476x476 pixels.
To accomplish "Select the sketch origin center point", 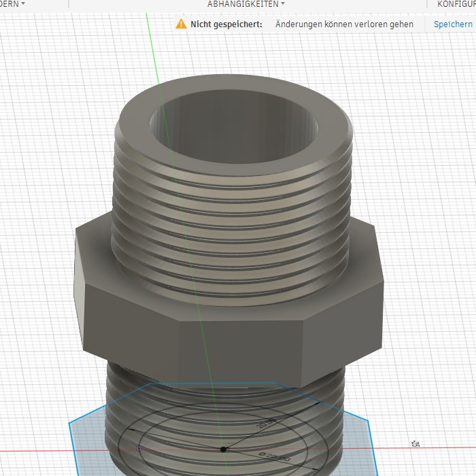I will (x=223, y=449).
